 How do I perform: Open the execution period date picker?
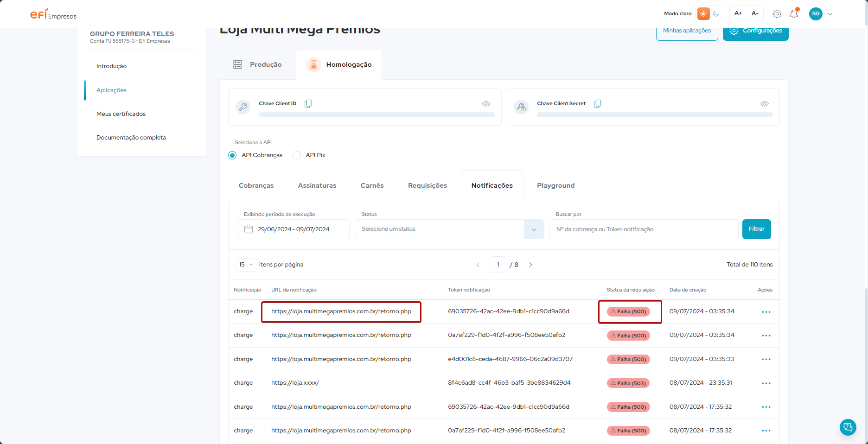(x=293, y=229)
